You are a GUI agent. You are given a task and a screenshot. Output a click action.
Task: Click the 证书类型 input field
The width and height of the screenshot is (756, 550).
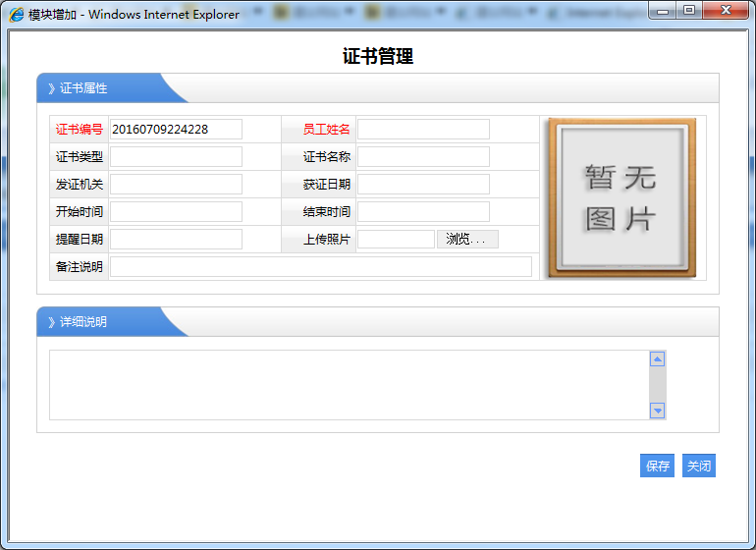176,157
